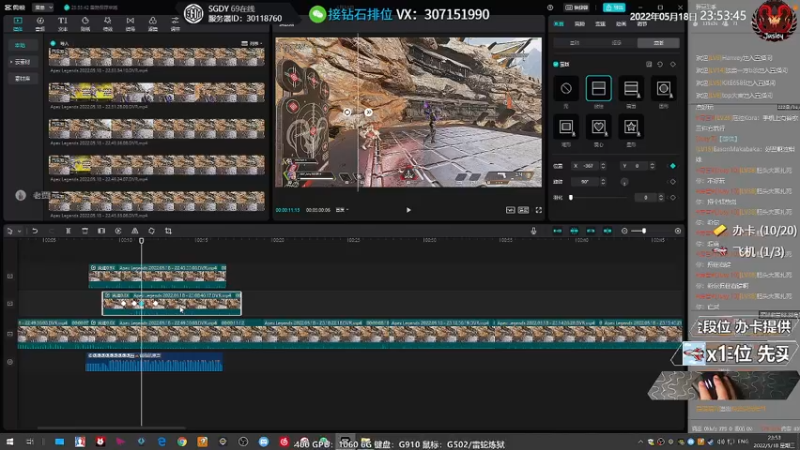Open the preview quality dropdown below player

(x=343, y=210)
